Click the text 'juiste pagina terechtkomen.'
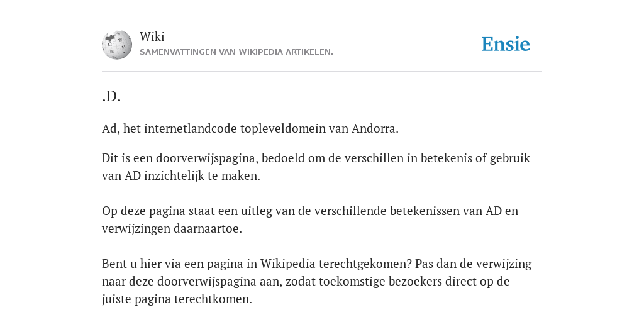Viewport: 644px width, 322px height. pyautogui.click(x=177, y=299)
